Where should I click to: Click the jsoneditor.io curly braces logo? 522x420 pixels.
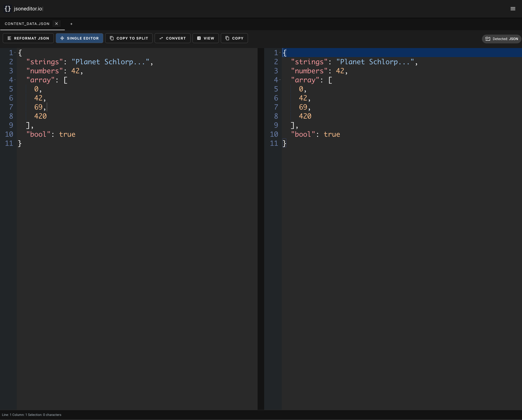8,9
